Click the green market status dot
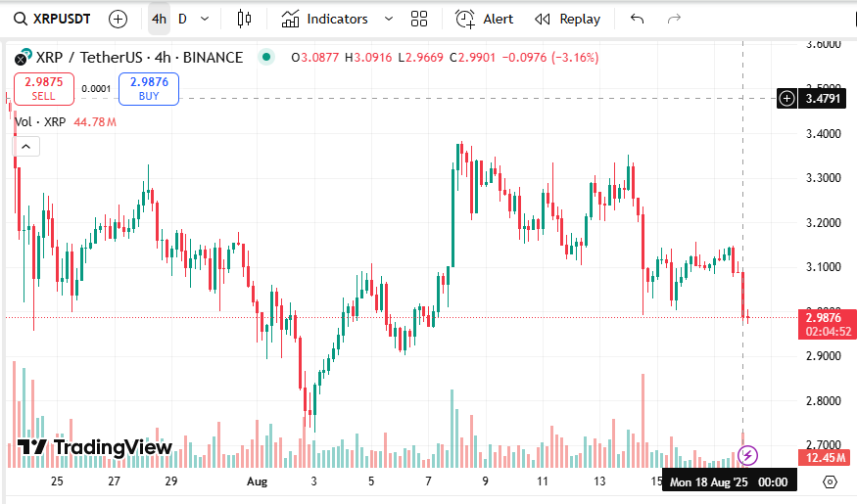The height and width of the screenshot is (504, 857). pos(265,58)
